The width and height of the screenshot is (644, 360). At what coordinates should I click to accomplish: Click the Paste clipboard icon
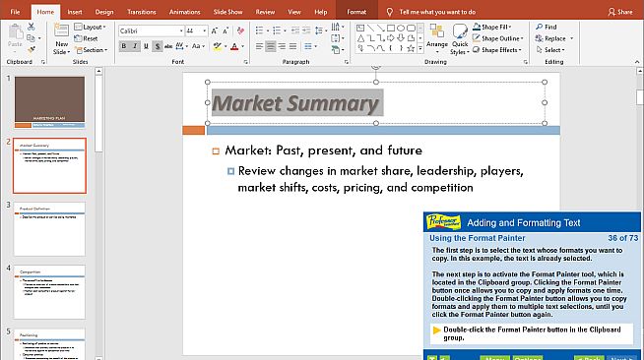(x=15, y=32)
